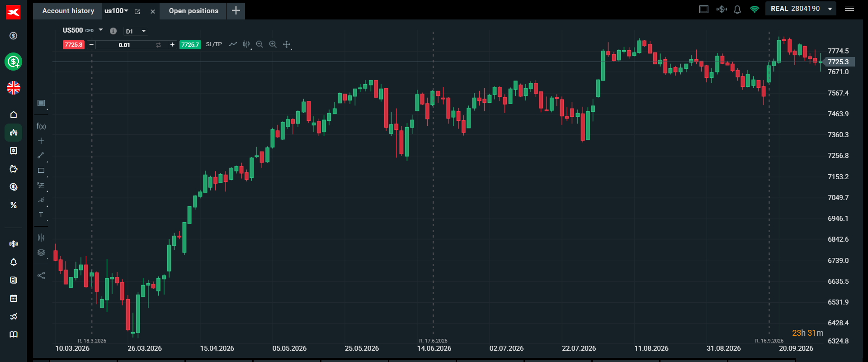Switch to the Open positions tab

click(193, 11)
